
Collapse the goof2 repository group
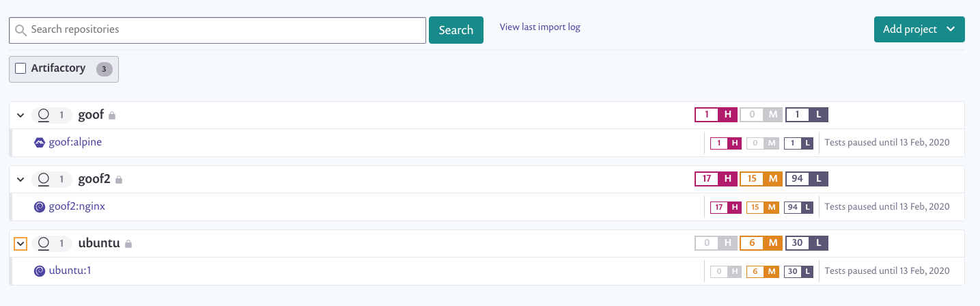(20, 180)
